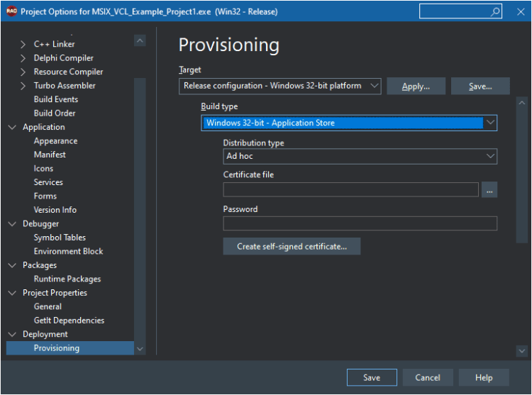Open the Distribution type dropdown

pos(360,156)
